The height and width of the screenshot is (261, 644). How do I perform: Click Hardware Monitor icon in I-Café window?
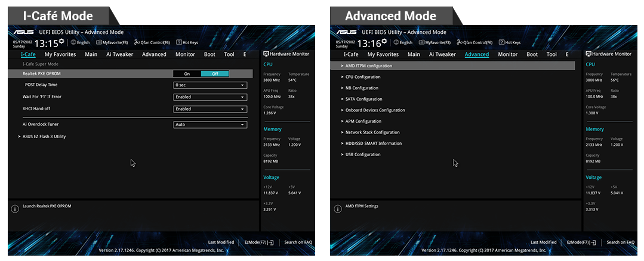pos(266,54)
